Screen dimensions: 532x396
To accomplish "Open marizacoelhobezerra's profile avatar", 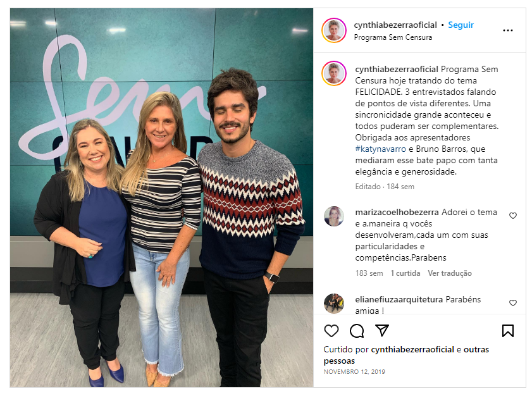I will [334, 216].
